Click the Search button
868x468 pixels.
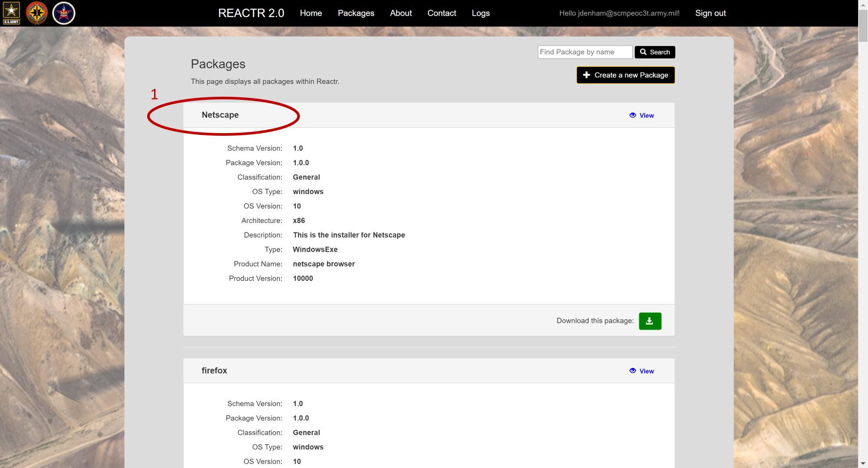tap(655, 52)
